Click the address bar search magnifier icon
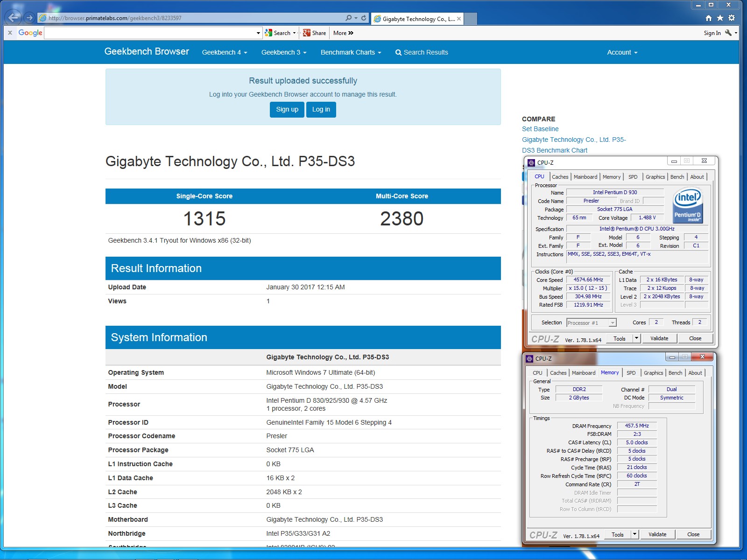This screenshot has width=747, height=560. click(x=348, y=18)
